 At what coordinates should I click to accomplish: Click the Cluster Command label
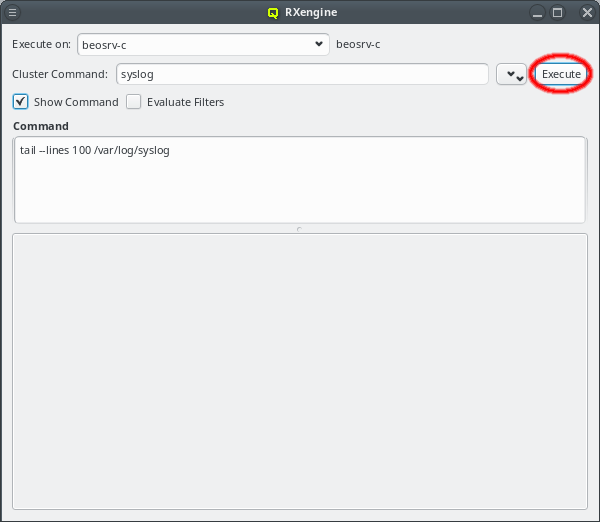[59, 75]
